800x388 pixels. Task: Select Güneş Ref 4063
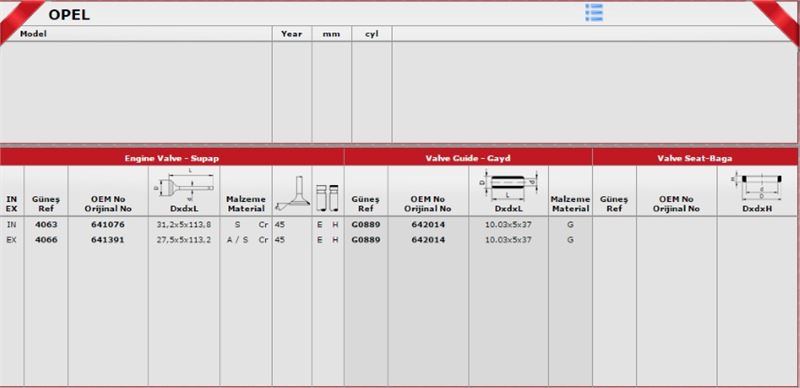point(46,224)
